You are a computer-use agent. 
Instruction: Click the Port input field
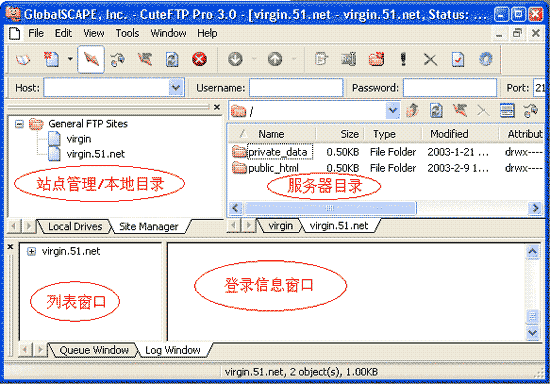pos(539,88)
